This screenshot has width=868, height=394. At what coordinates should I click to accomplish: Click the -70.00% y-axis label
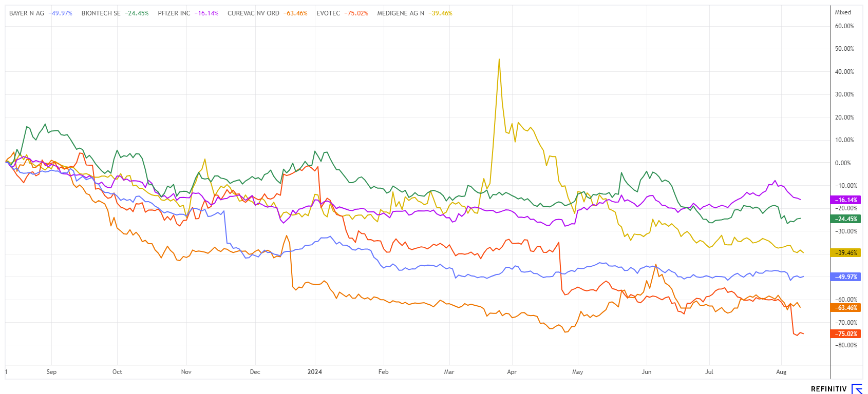tap(846, 323)
